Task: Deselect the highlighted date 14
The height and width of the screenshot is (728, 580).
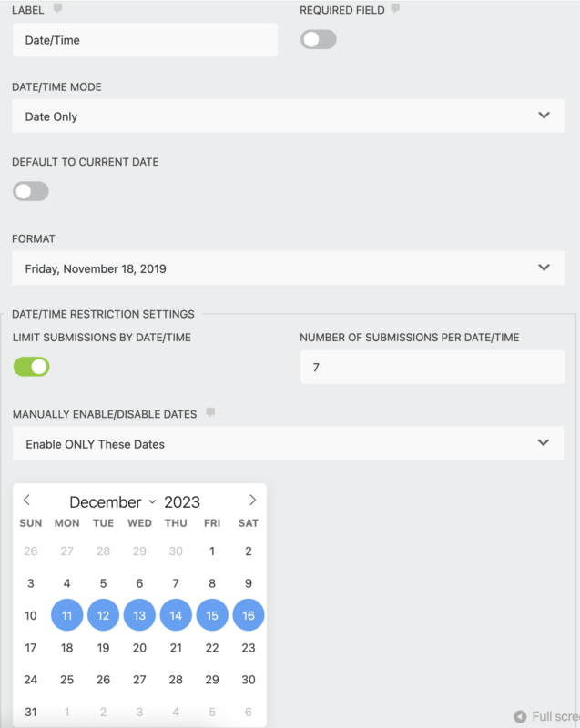Action: (x=176, y=615)
